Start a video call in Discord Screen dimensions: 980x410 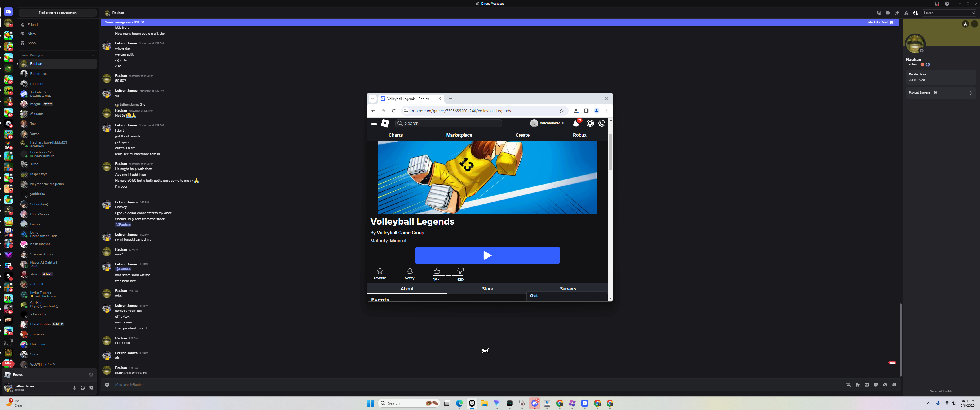pos(888,13)
